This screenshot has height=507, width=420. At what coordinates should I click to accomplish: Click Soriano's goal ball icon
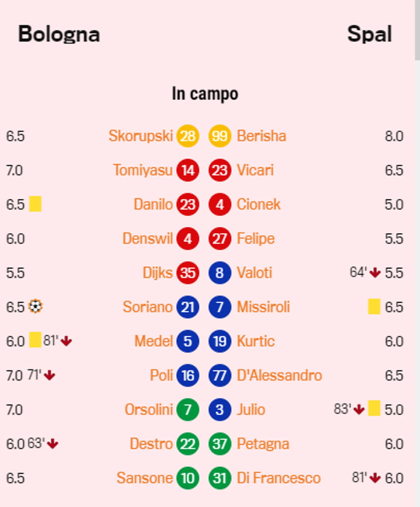(35, 306)
